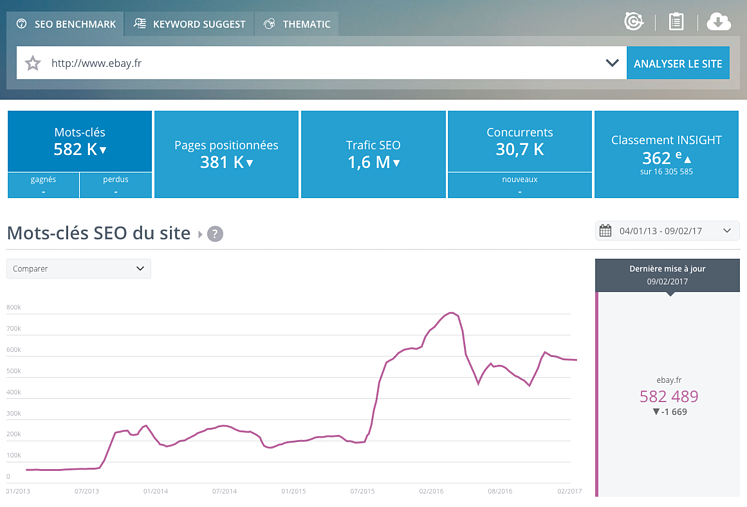Click the gagnés sub-tile
This screenshot has width=747, height=507.
[43, 185]
